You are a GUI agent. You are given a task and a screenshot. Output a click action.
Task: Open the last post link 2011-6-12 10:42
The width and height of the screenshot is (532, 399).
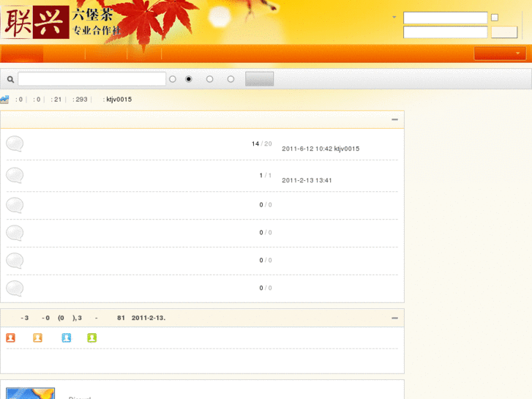[x=307, y=149]
